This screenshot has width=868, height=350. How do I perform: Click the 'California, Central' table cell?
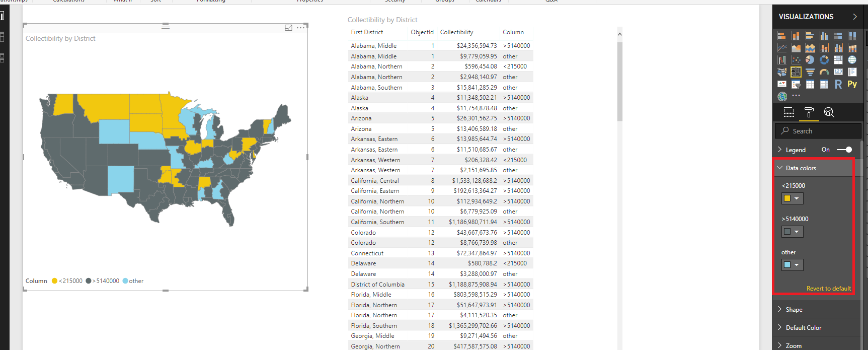[375, 181]
